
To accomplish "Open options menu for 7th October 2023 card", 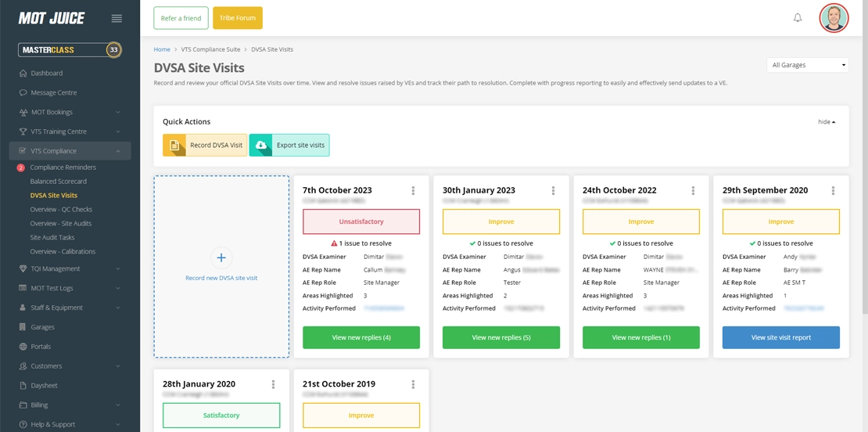I will point(413,190).
